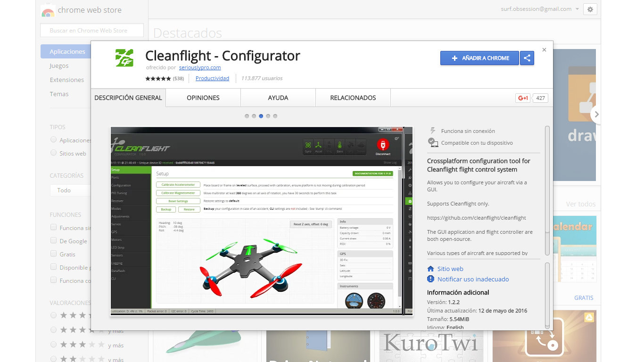Click the Cleanflight configurator screenshot
The width and height of the screenshot is (644, 362).
click(262, 221)
